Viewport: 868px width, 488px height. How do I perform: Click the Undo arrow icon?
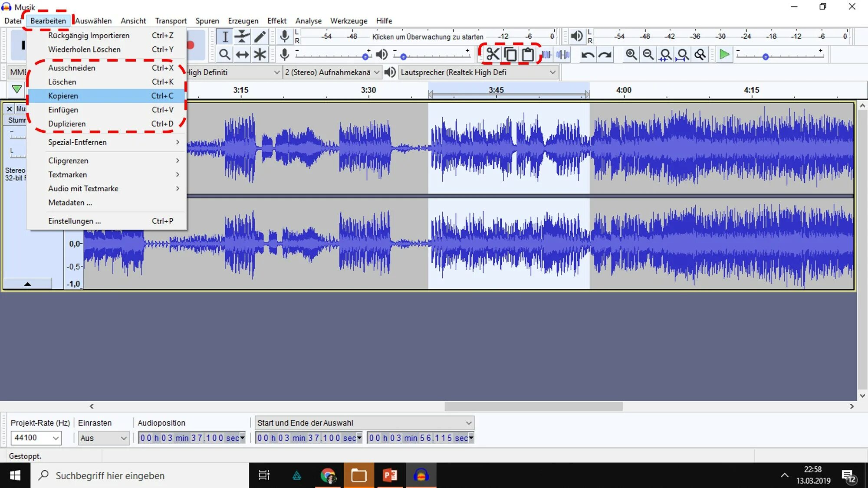pos(588,55)
